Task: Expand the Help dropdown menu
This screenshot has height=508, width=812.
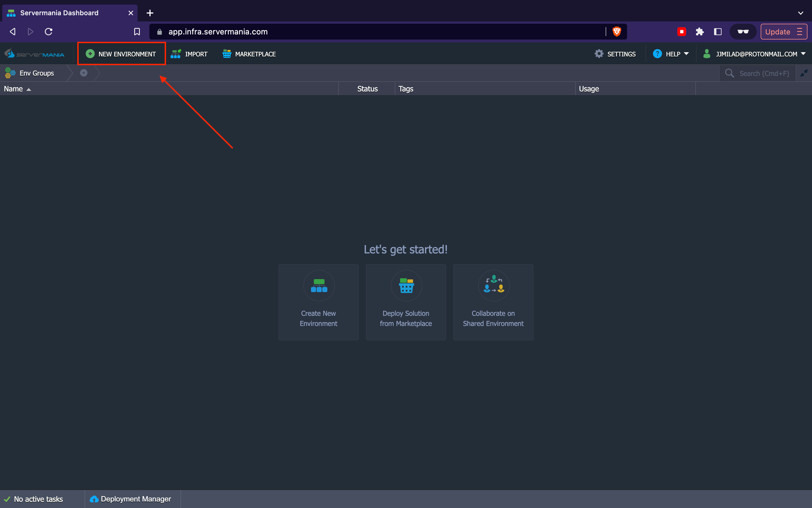Action: [670, 54]
